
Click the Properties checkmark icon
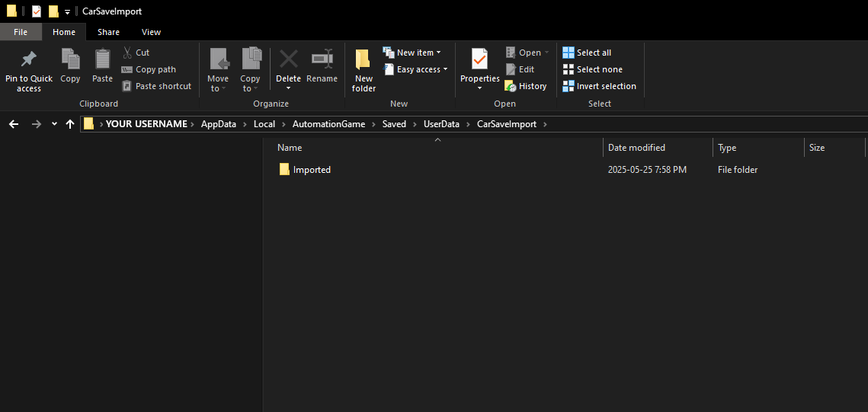(x=480, y=59)
